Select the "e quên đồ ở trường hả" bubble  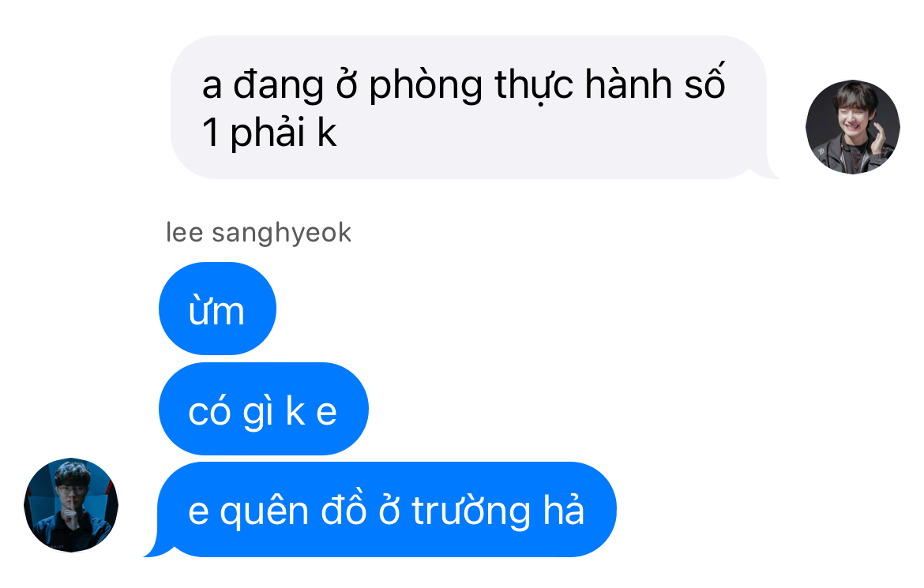(x=386, y=510)
